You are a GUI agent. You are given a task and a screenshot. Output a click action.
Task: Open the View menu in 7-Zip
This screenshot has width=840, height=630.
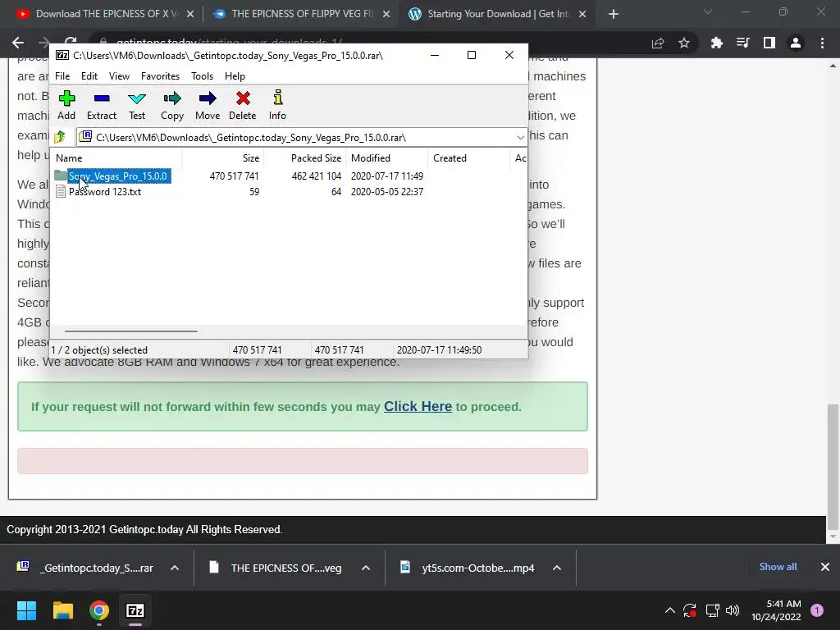[x=119, y=76]
